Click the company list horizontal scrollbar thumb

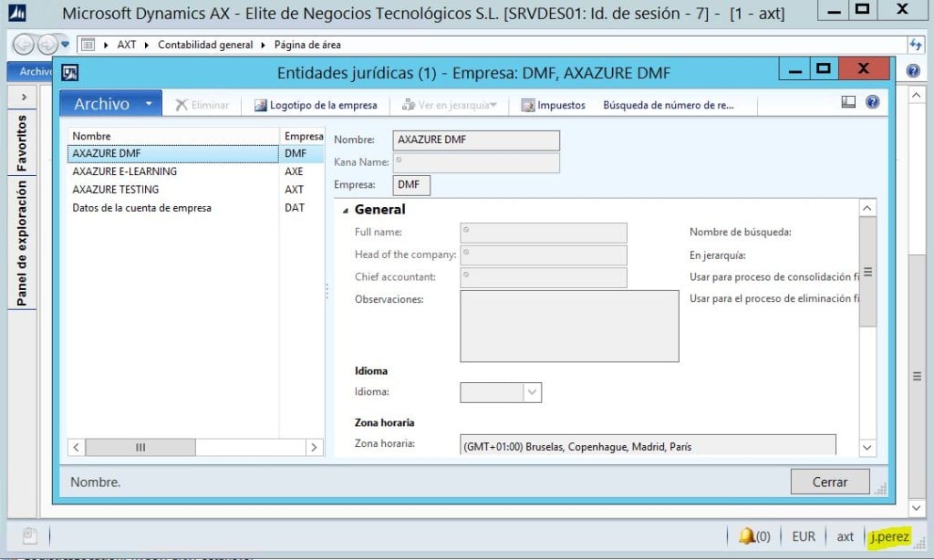coord(140,447)
